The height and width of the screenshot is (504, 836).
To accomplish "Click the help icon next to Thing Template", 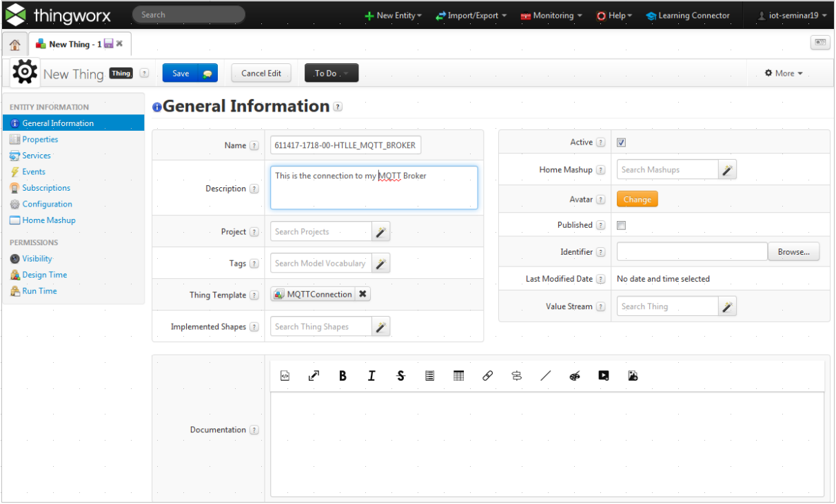I will click(x=254, y=295).
